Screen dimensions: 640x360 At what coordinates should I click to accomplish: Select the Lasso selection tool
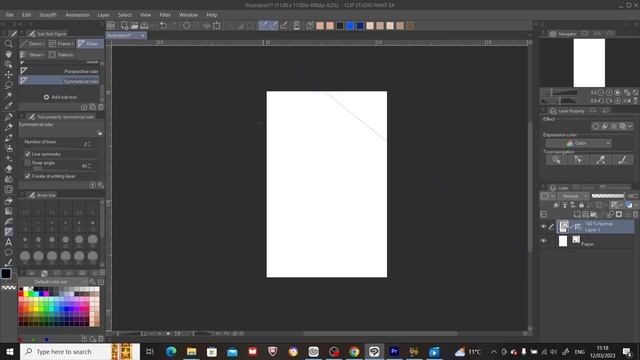(8, 85)
